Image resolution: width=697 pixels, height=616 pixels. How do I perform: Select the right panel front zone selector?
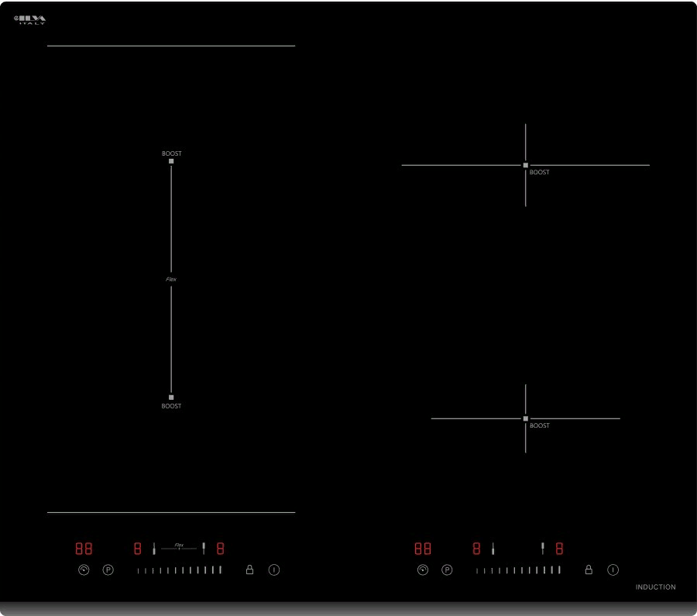point(493,549)
